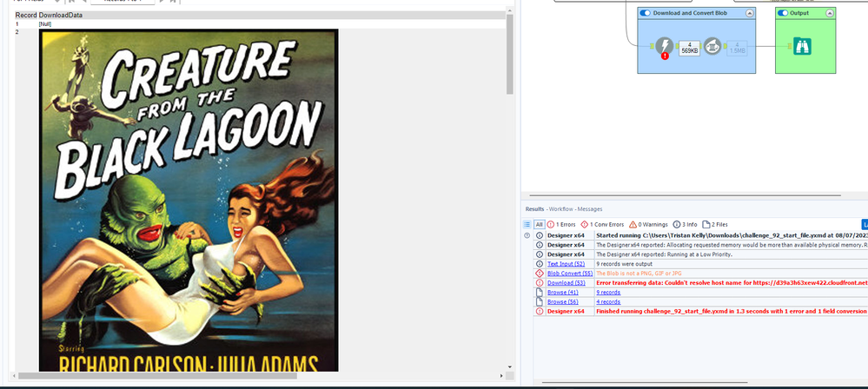This screenshot has width=868, height=389.
Task: Click scroll-left arrow of browse horizontal scrollbar
Action: 13,376
